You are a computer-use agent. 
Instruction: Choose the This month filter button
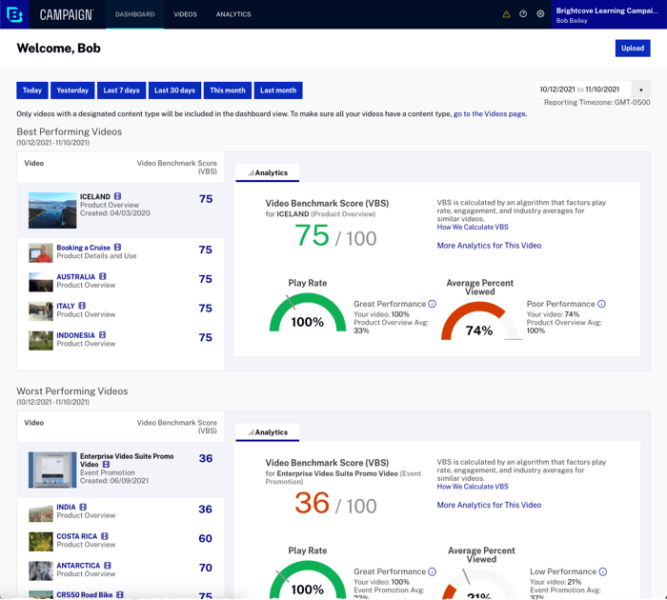click(x=227, y=90)
